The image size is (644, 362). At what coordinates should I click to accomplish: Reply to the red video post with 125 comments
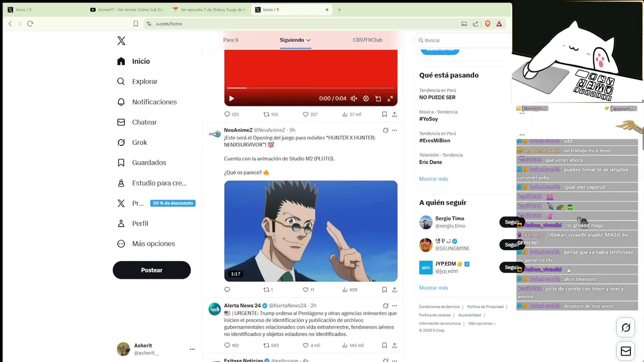pyautogui.click(x=231, y=114)
